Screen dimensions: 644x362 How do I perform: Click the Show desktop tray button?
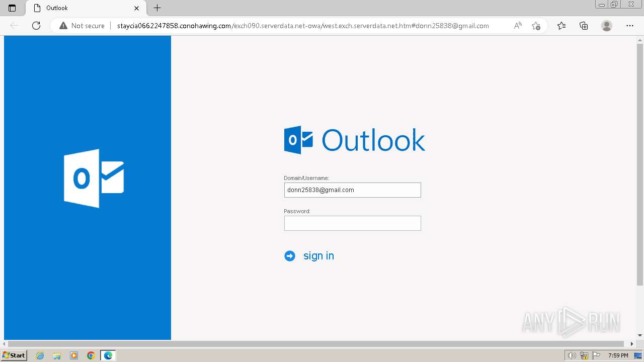click(638, 355)
